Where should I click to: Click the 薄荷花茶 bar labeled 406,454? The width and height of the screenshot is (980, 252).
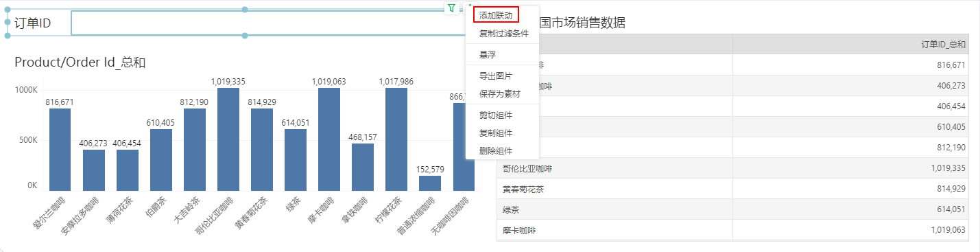click(x=128, y=170)
